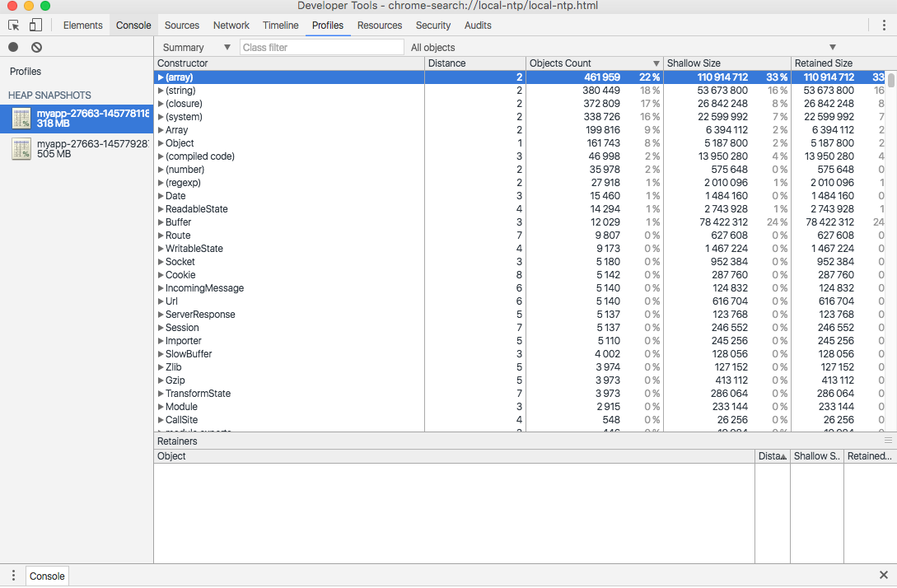The height and width of the screenshot is (588, 897).
Task: Open the Summary view dropdown
Action: click(196, 48)
